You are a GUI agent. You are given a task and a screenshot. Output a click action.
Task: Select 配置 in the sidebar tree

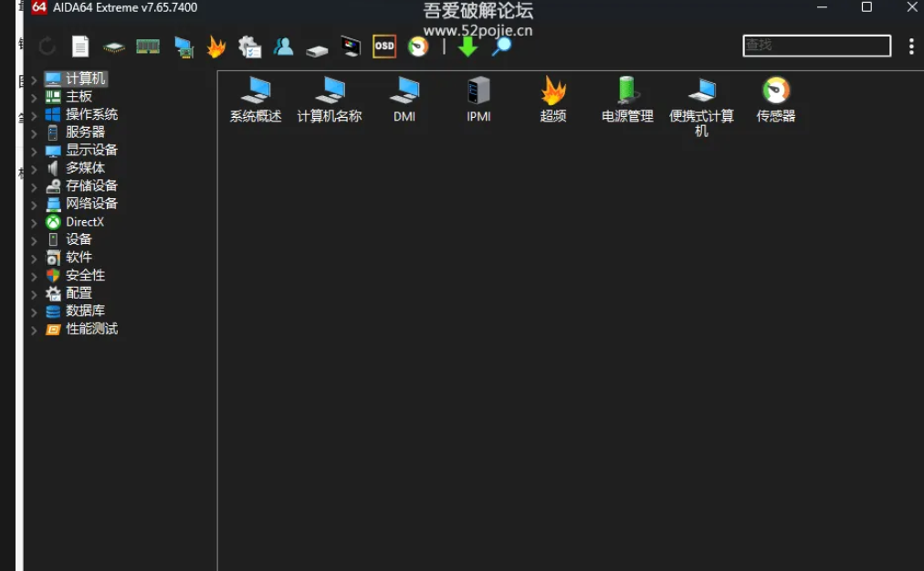point(79,293)
